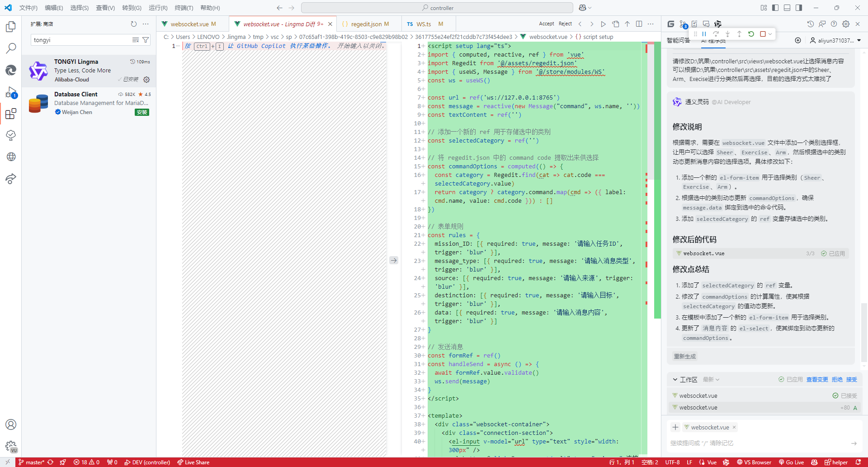868x467 pixels.
Task: Open chat history in Lingma panel
Action: pos(811,24)
